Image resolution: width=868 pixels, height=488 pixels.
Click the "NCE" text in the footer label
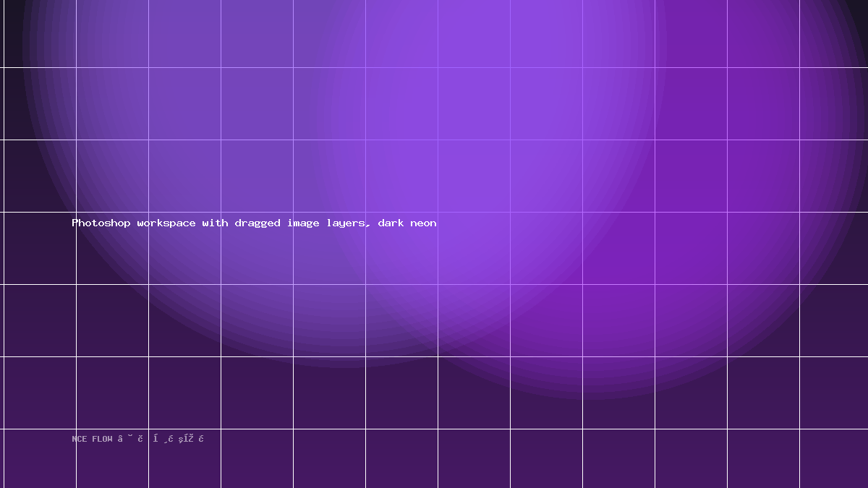click(x=80, y=439)
